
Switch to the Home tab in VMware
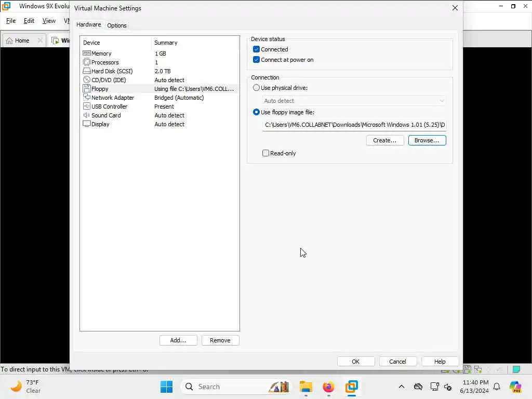(x=22, y=41)
